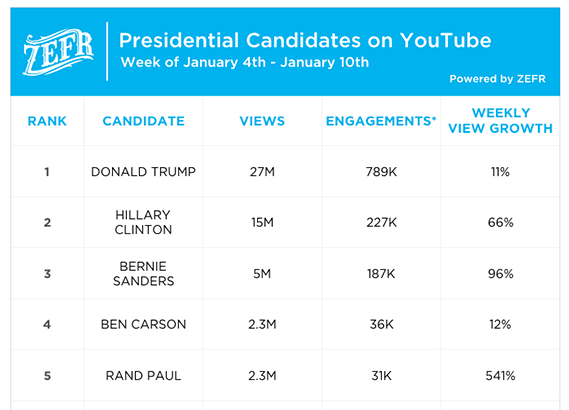This screenshot has width=569, height=410.
Task: Click the Presidential Candidates on YouTube title
Action: pyautogui.click(x=305, y=40)
